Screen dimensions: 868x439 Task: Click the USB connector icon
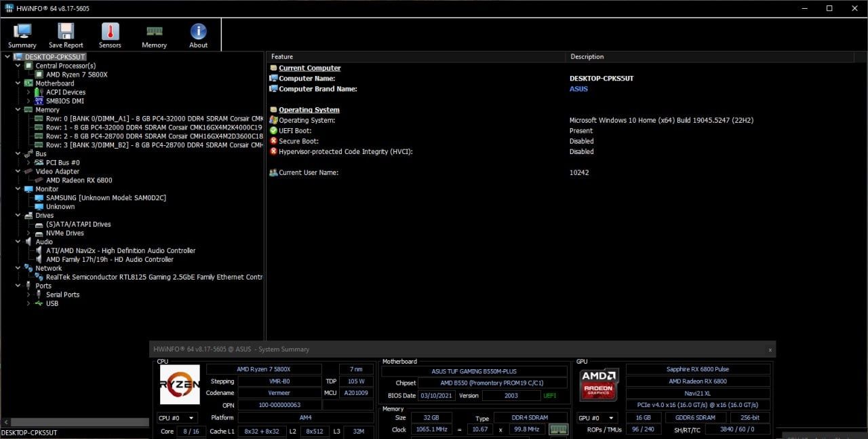coord(39,303)
